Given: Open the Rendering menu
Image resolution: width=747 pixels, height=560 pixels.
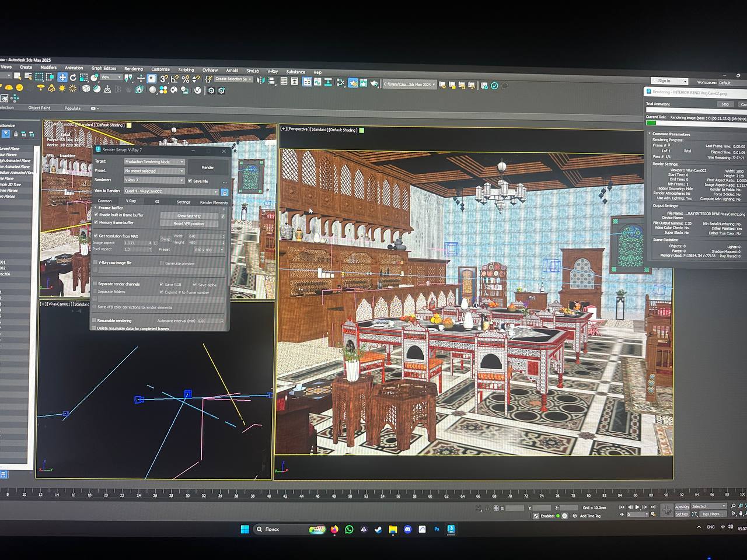Looking at the screenshot, I should click(133, 69).
